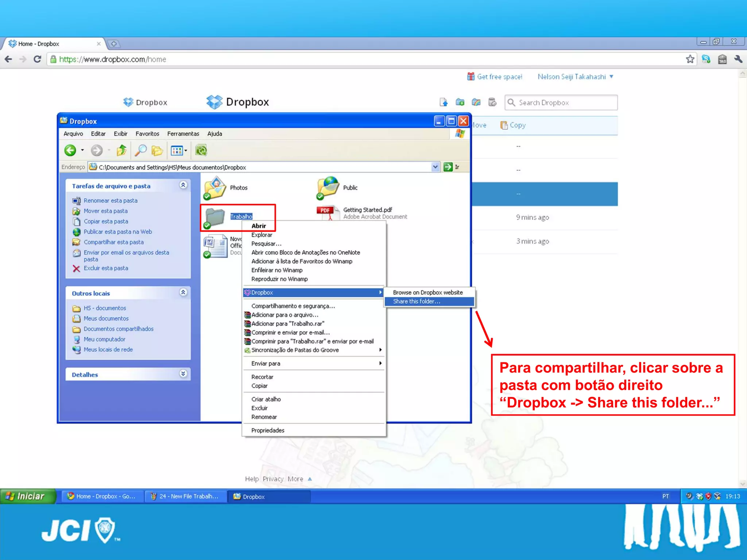Select Compartilhamento e segurança... entry

click(x=314, y=306)
